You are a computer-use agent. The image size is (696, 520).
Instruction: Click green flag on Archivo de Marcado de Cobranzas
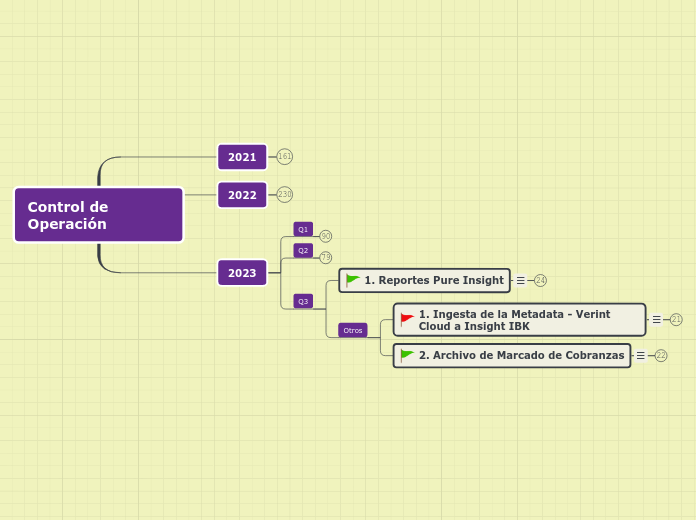[407, 355]
